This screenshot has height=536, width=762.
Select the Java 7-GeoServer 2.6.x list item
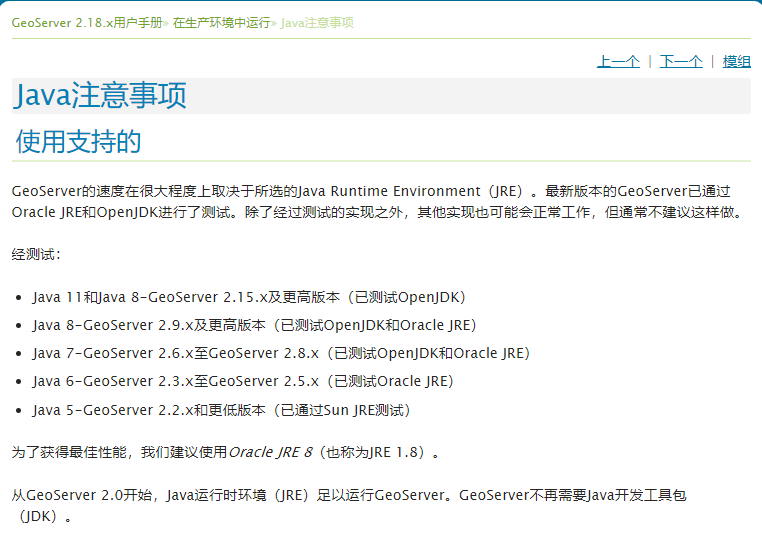coord(281,353)
